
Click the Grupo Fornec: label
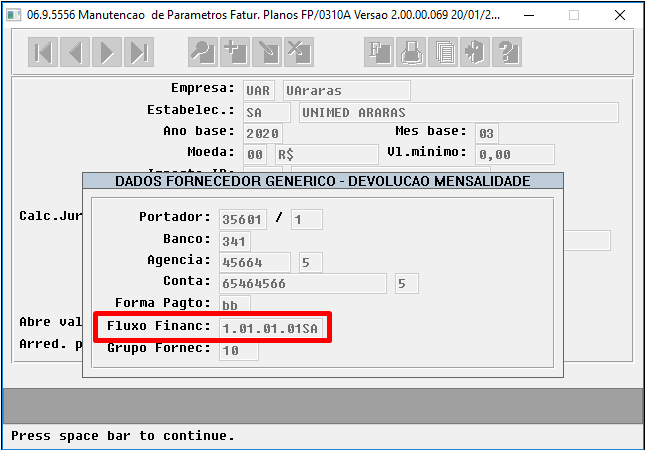[159, 348]
